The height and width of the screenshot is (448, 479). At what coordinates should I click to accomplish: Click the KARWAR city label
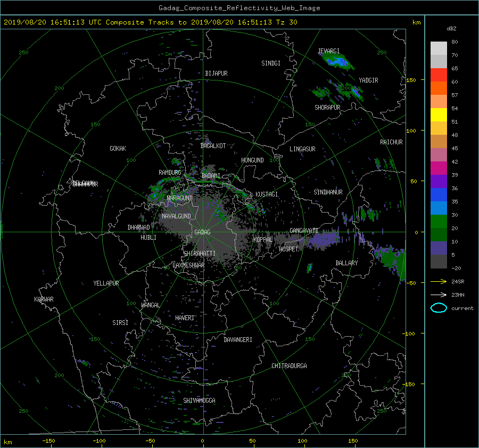point(44,299)
